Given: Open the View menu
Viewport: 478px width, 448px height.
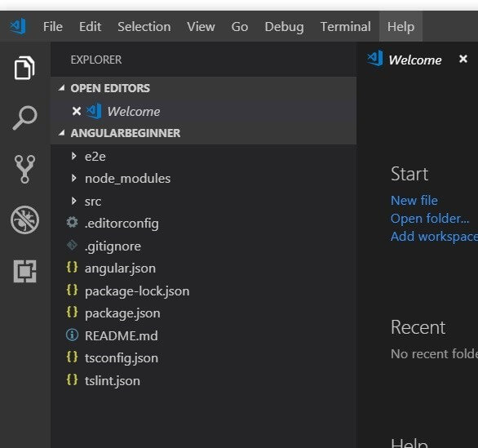Looking at the screenshot, I should (201, 27).
